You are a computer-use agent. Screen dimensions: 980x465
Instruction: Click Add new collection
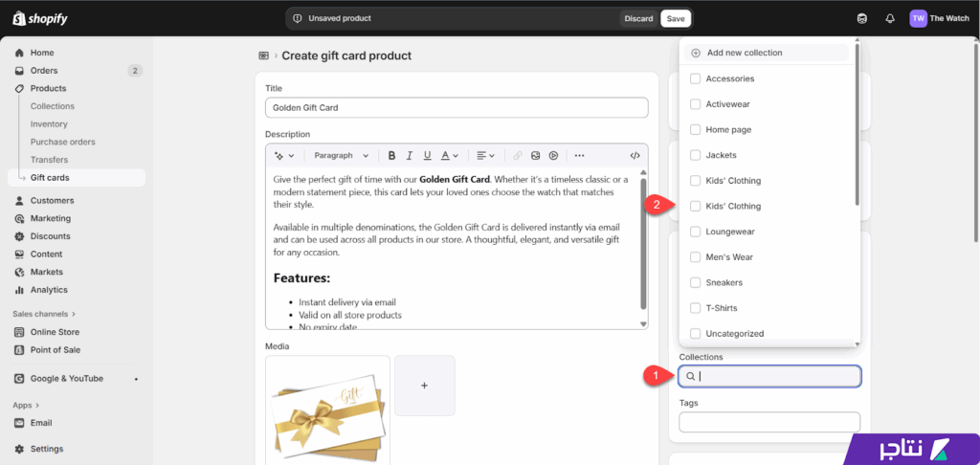[767, 54]
